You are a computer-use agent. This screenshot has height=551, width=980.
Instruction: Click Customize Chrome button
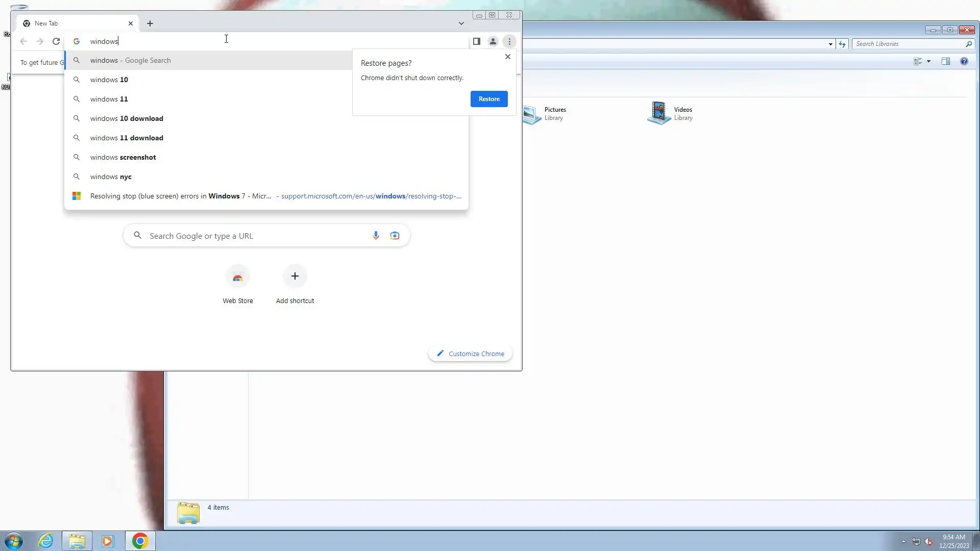[x=470, y=354]
